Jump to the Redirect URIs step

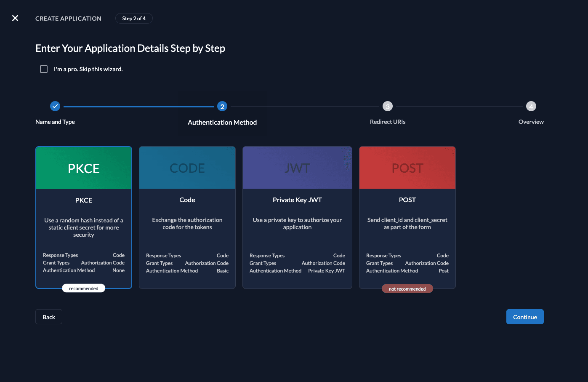coord(387,122)
